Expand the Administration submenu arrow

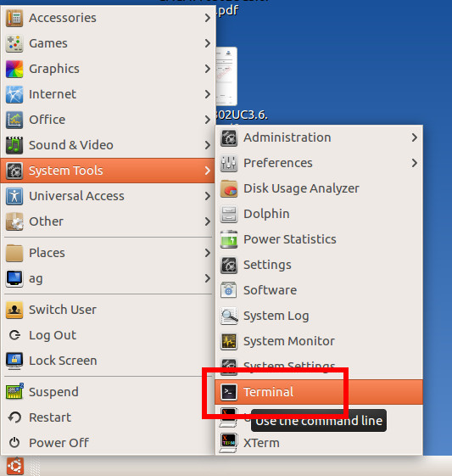click(415, 137)
